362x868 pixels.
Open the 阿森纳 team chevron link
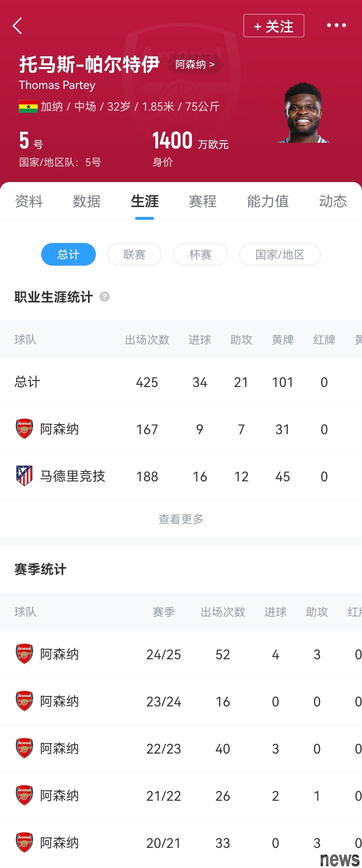pyautogui.click(x=195, y=64)
